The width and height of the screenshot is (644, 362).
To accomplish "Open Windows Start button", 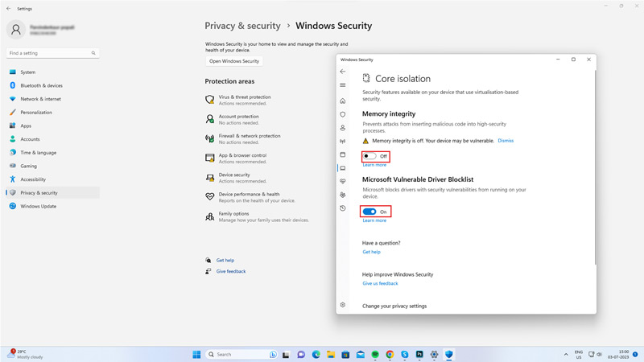I will pos(196,354).
